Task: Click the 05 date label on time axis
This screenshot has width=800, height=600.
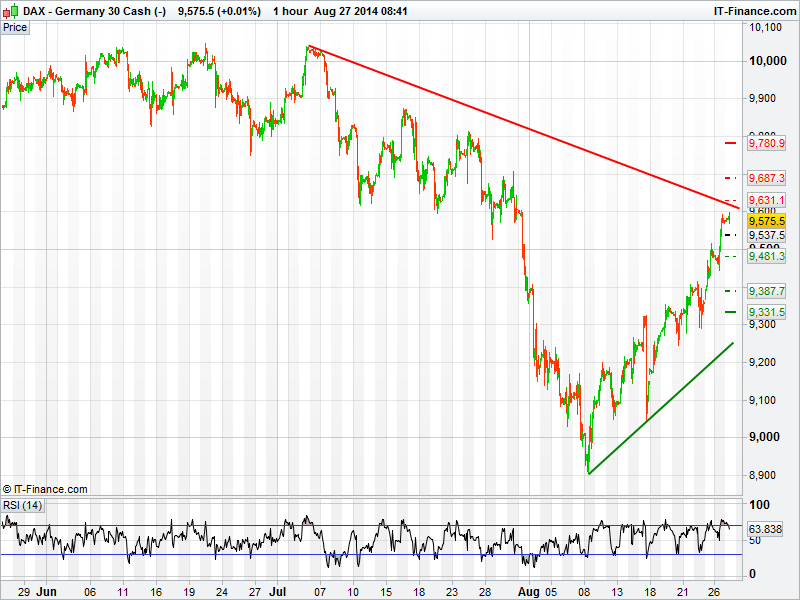Action: [x=551, y=592]
